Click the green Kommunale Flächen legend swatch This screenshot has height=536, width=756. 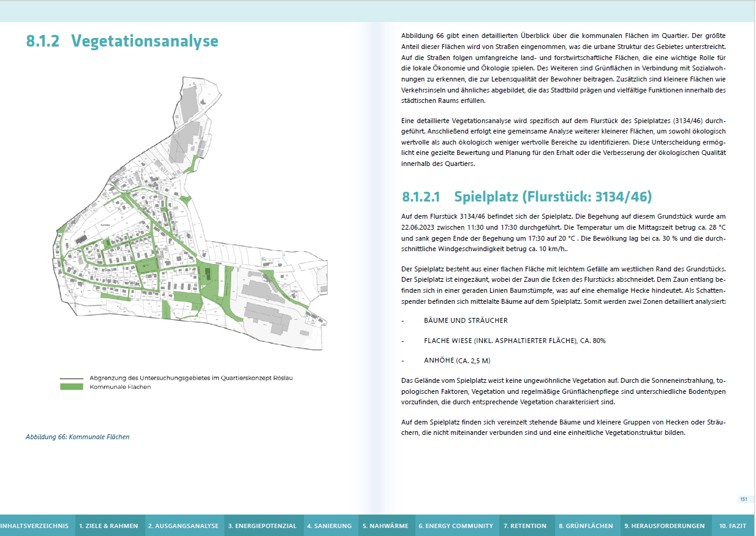tap(71, 387)
